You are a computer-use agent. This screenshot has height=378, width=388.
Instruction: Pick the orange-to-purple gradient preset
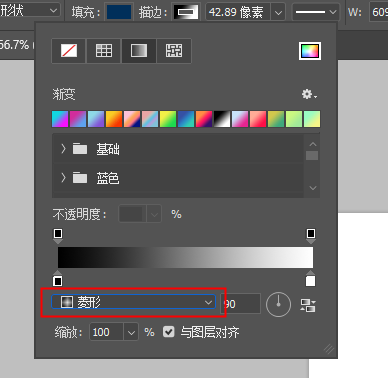point(204,119)
